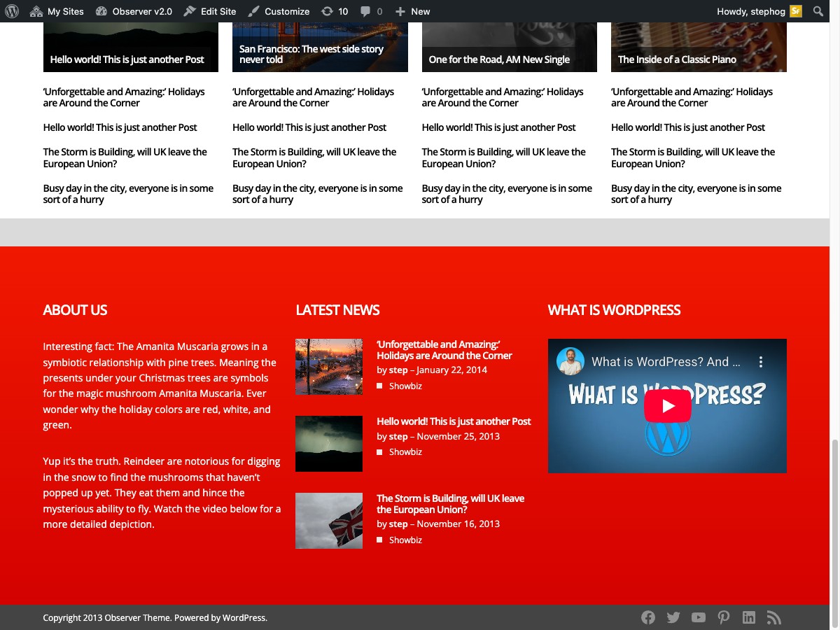Open the Facebook footer icon
The height and width of the screenshot is (630, 840).
coord(648,617)
